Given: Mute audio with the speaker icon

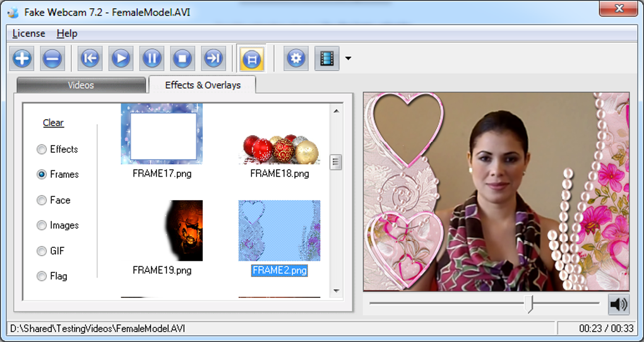Looking at the screenshot, I should click(619, 304).
